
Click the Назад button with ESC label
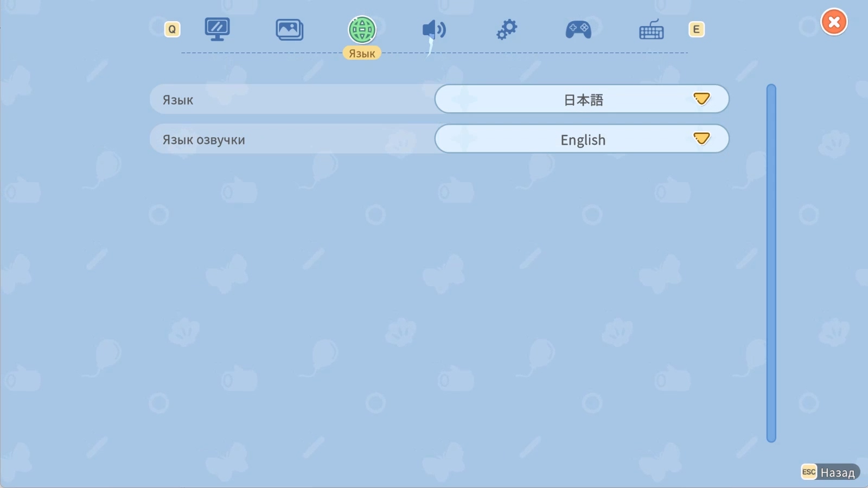[830, 472]
